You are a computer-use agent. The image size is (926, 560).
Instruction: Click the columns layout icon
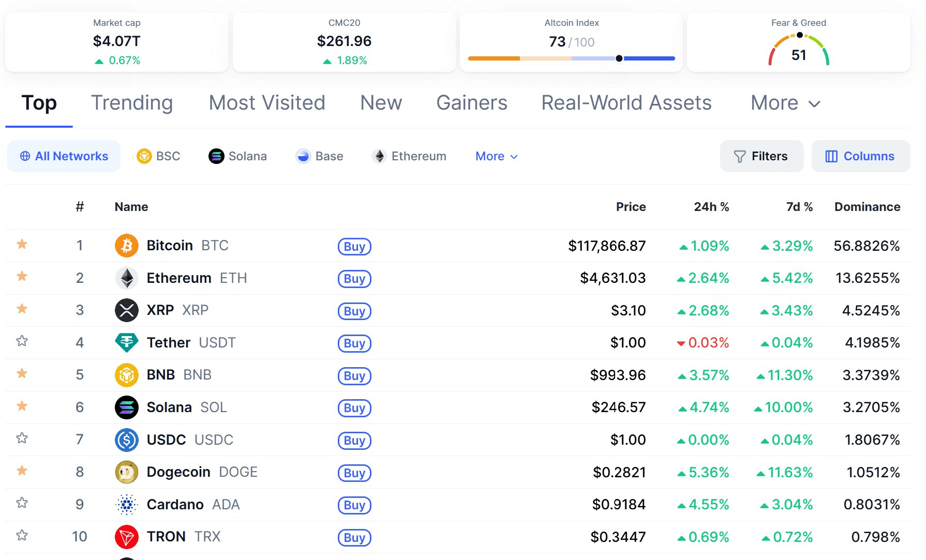pyautogui.click(x=831, y=156)
